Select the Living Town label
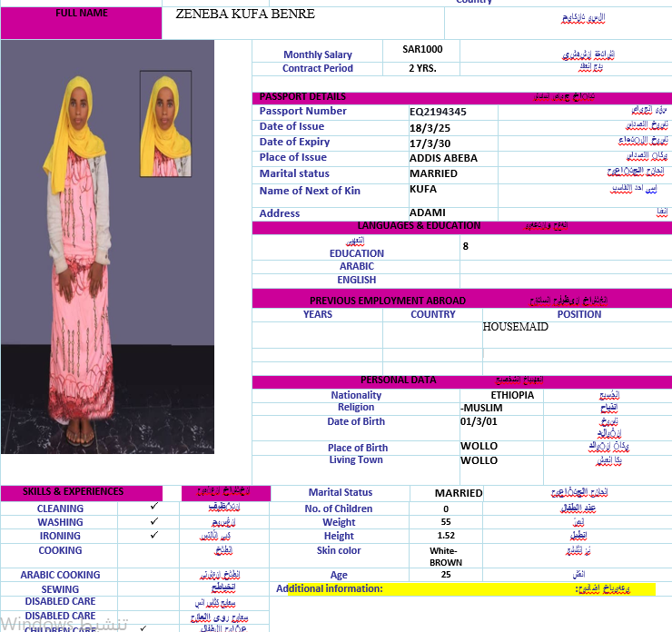This screenshot has height=632, width=672. tap(356, 459)
